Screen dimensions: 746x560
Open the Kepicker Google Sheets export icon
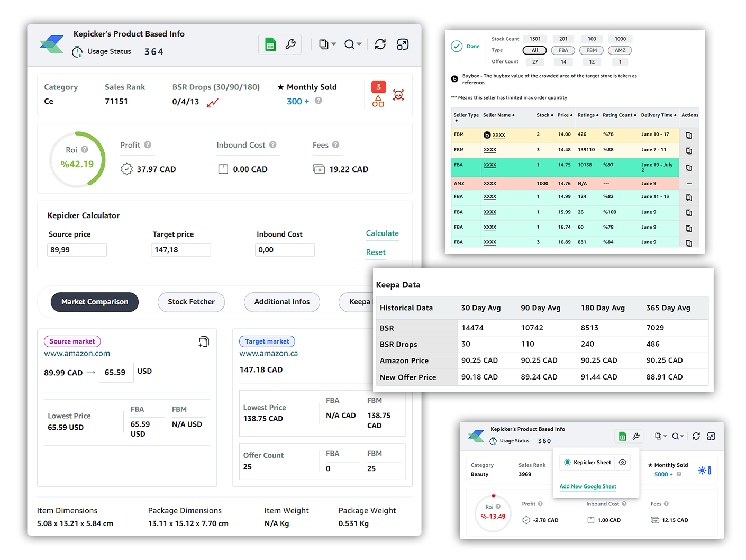pyautogui.click(x=271, y=44)
